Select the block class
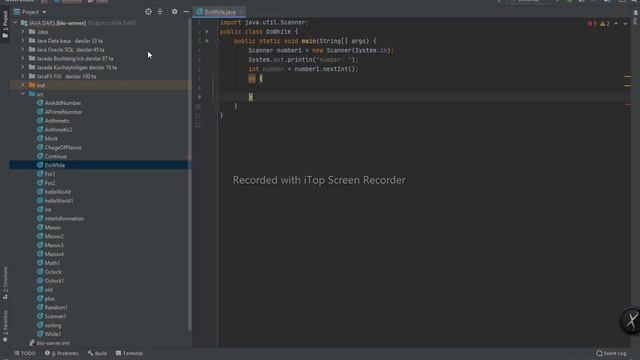The width and height of the screenshot is (640, 360). (x=51, y=138)
